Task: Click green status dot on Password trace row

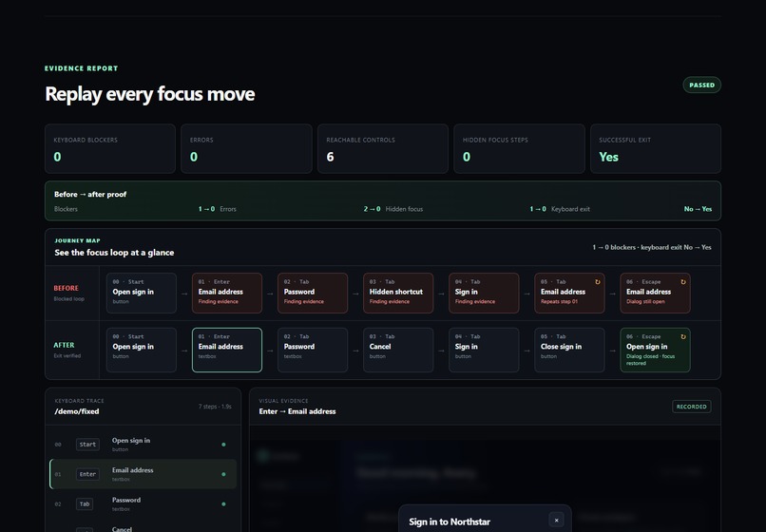Action: 223,504
